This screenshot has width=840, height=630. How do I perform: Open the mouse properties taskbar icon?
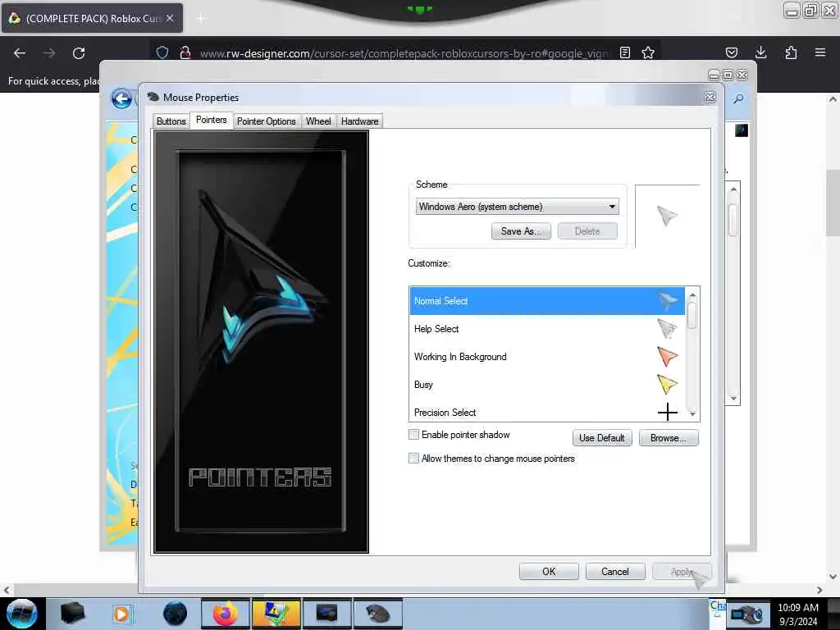(377, 614)
